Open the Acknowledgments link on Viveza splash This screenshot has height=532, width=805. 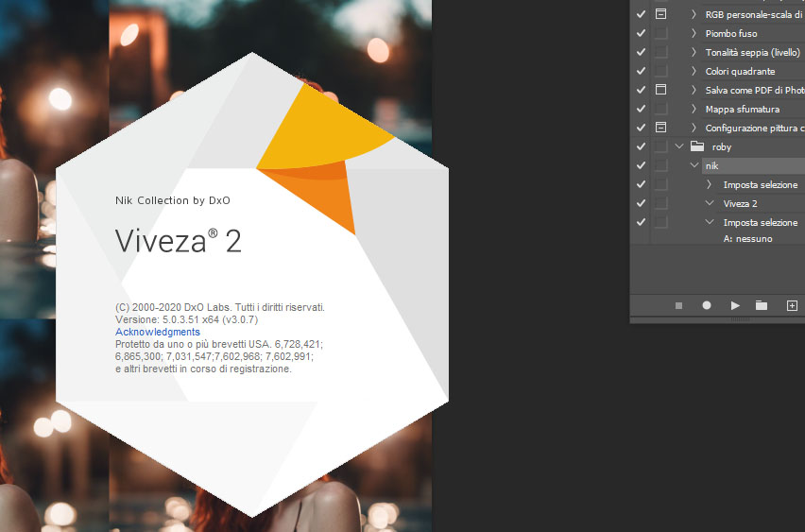[158, 332]
